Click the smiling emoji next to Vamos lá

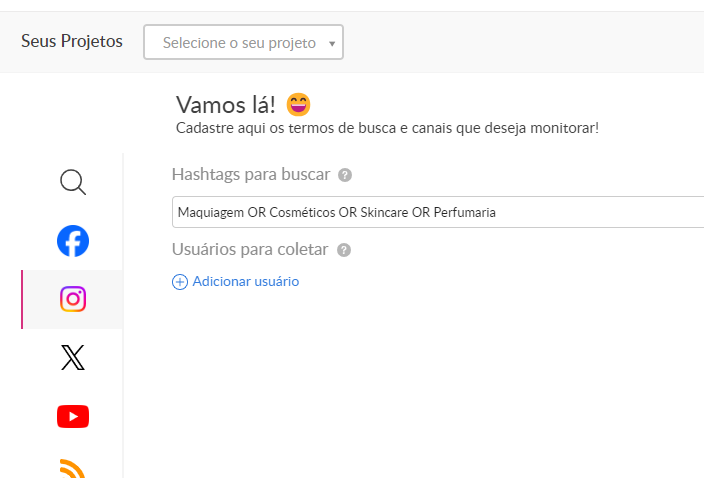[298, 104]
